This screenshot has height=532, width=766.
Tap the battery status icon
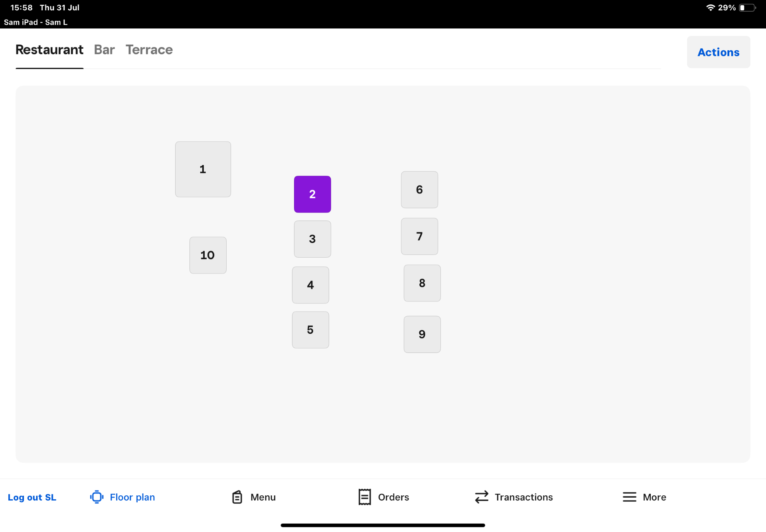[747, 8]
